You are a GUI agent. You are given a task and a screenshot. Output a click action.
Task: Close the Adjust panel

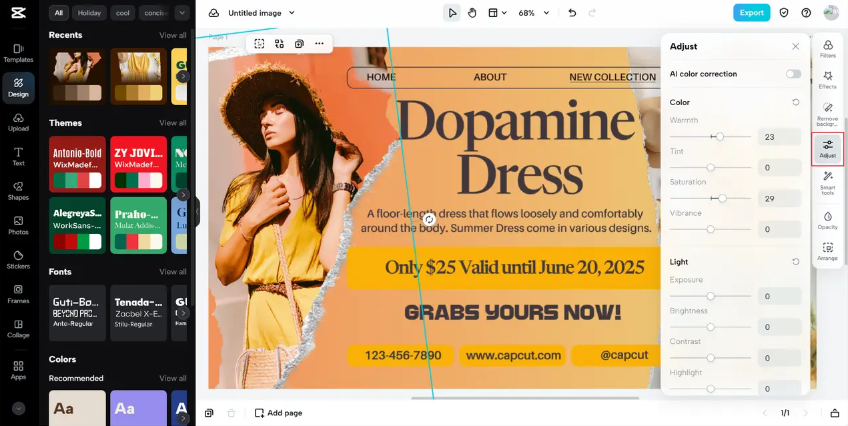click(x=796, y=46)
